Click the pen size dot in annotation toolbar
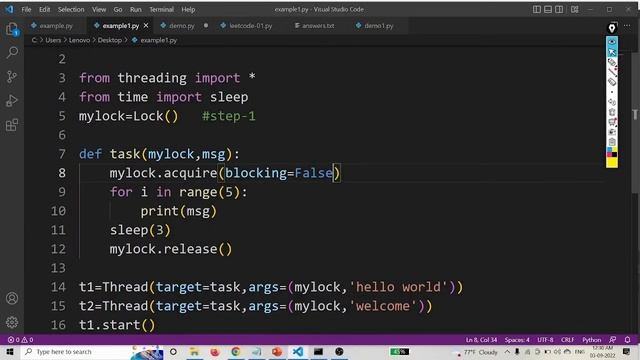This screenshot has width=640, height=360. pos(612,92)
